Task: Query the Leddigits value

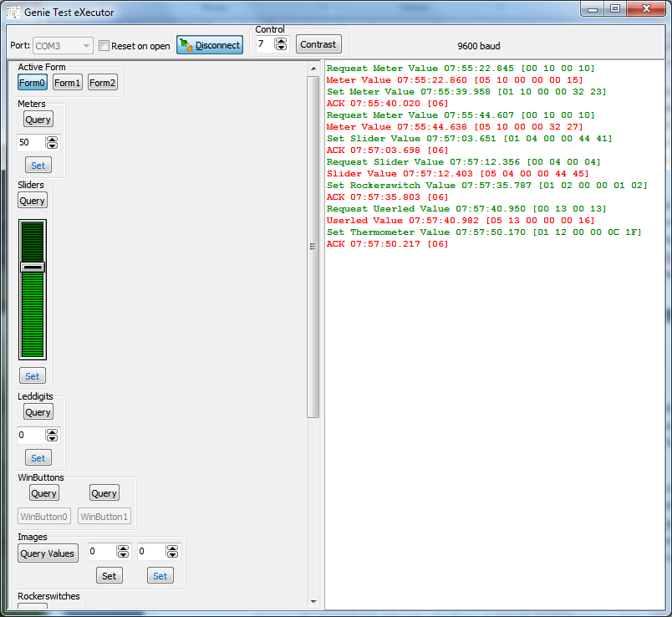Action: tap(38, 412)
